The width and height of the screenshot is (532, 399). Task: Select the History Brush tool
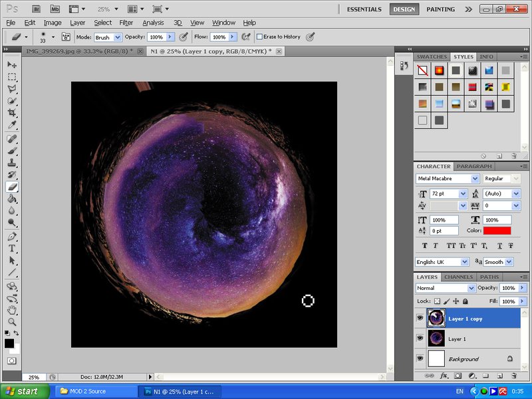[x=12, y=175]
